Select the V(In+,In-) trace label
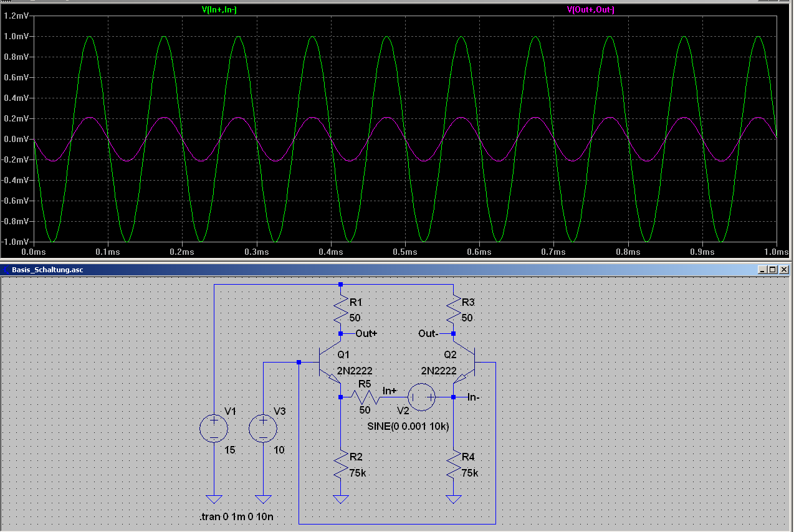This screenshot has height=532, width=794. 220,9
